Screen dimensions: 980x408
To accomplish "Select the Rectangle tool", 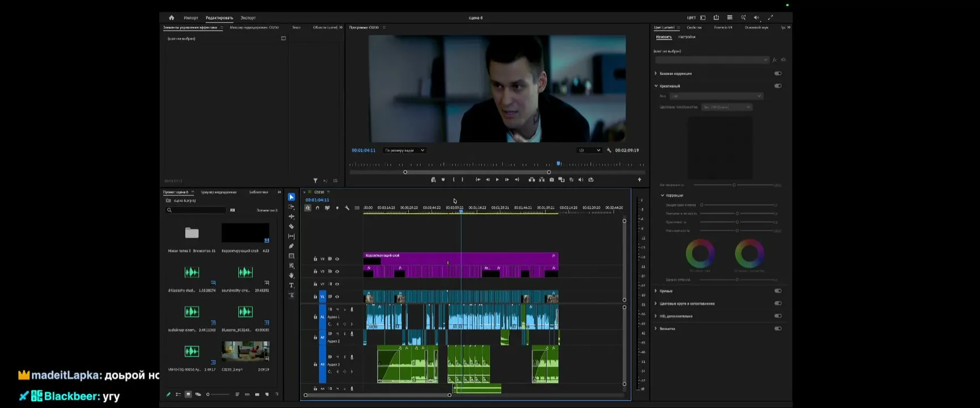I will click(292, 256).
